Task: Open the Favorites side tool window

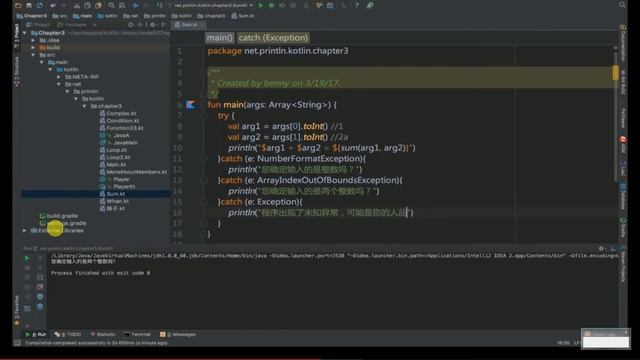Action: click(x=17, y=310)
